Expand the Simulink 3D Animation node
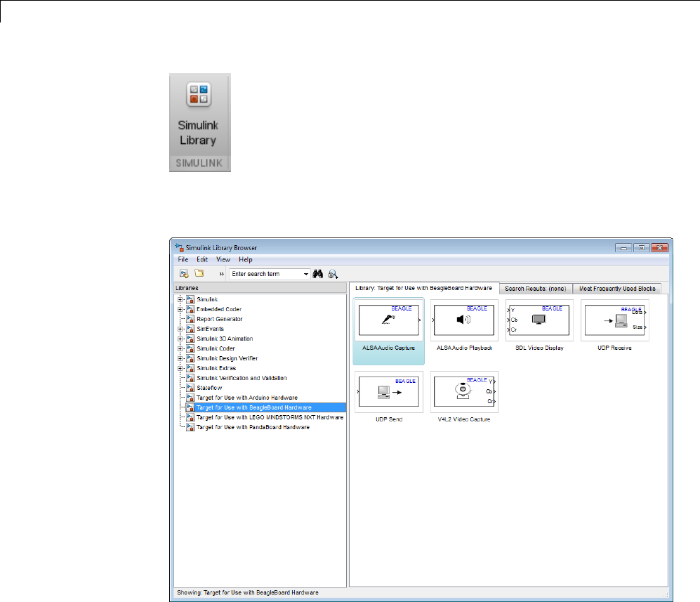 click(180, 339)
